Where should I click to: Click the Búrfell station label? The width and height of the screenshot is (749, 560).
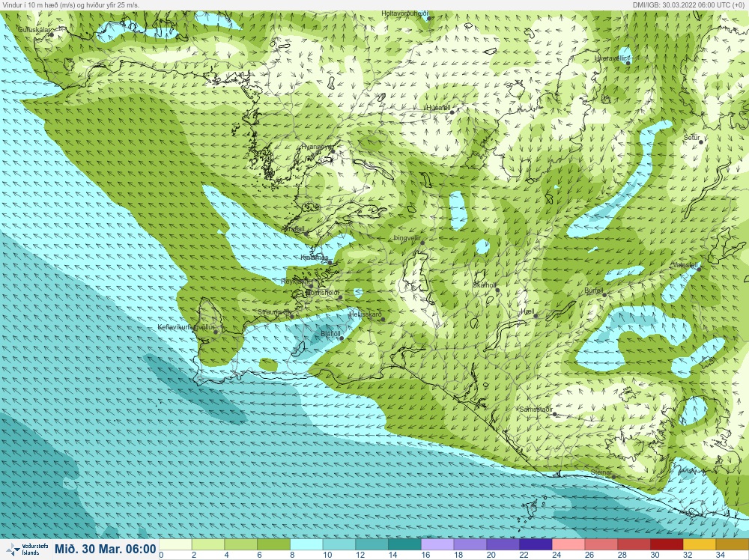(x=594, y=290)
